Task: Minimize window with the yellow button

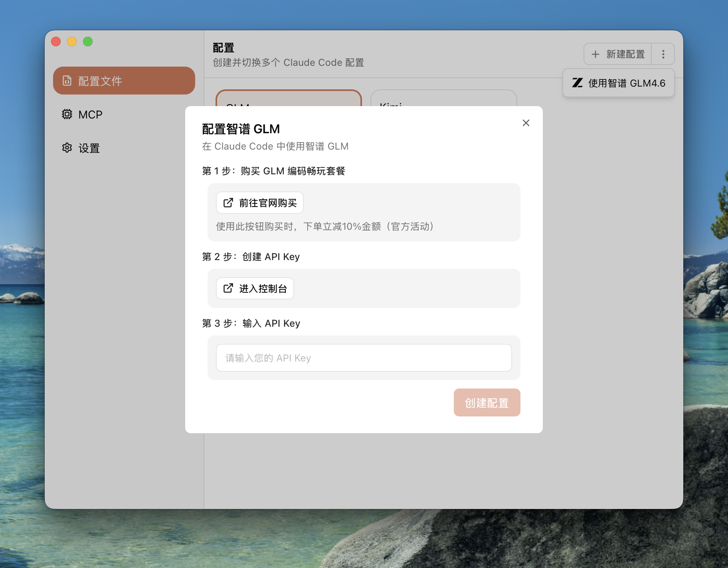Action: point(72,41)
